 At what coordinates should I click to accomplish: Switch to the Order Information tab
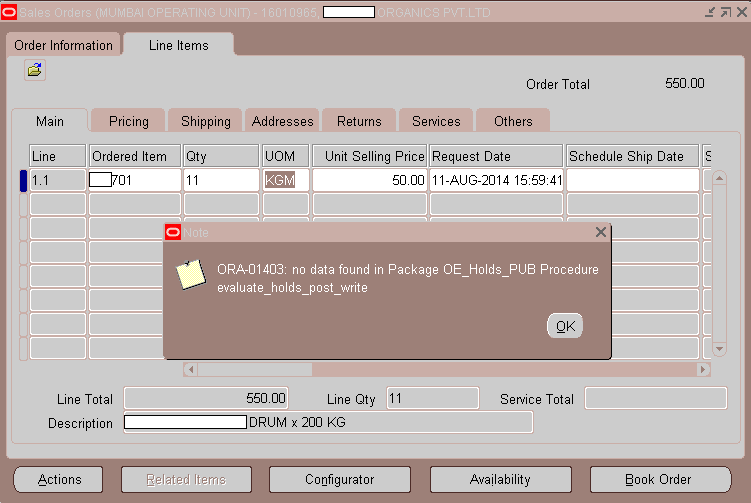63,45
